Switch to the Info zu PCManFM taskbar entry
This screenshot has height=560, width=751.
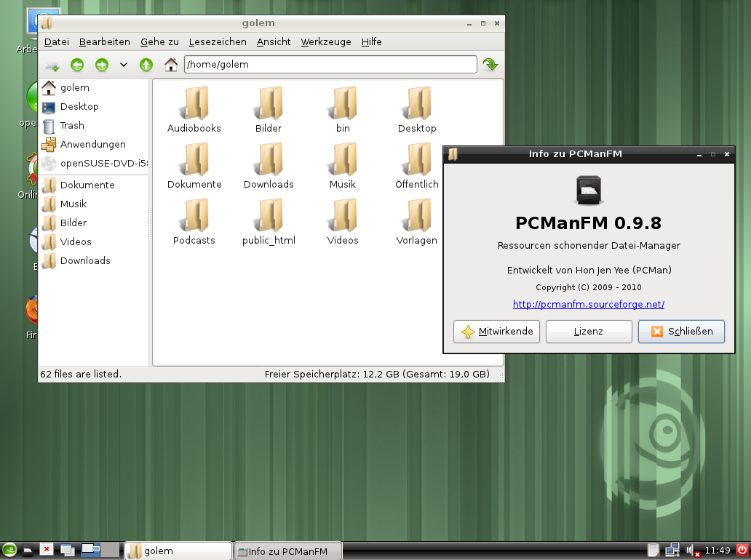(287, 550)
